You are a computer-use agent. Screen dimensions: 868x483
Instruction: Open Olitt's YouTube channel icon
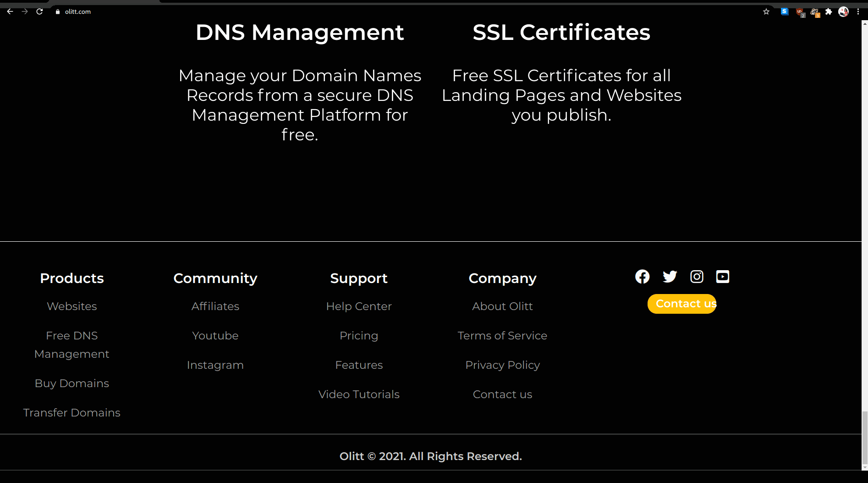pyautogui.click(x=723, y=277)
